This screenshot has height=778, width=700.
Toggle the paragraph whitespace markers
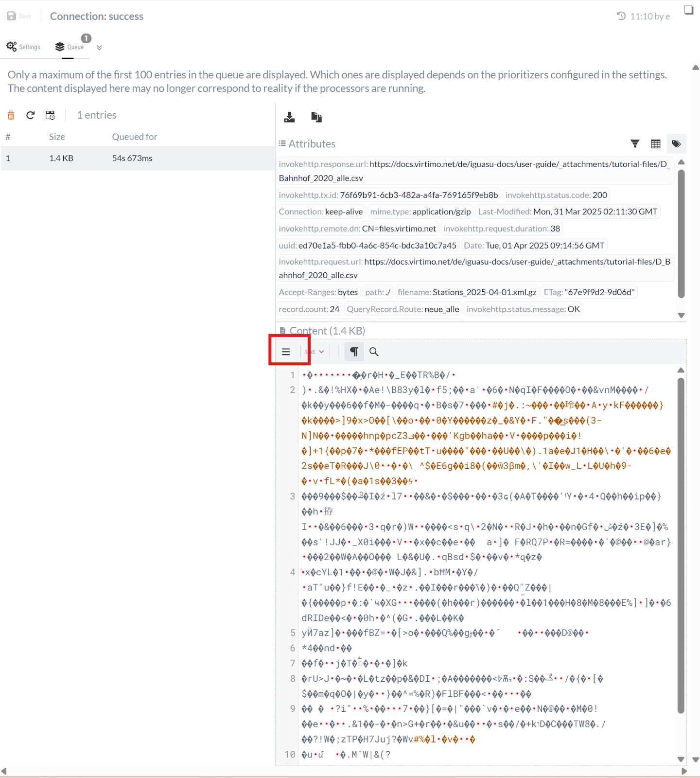(x=354, y=352)
